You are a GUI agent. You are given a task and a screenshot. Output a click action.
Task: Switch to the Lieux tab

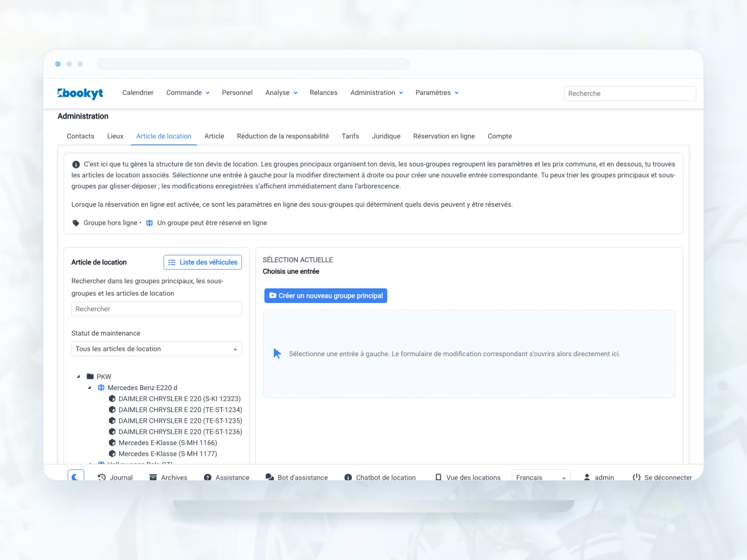(x=115, y=136)
